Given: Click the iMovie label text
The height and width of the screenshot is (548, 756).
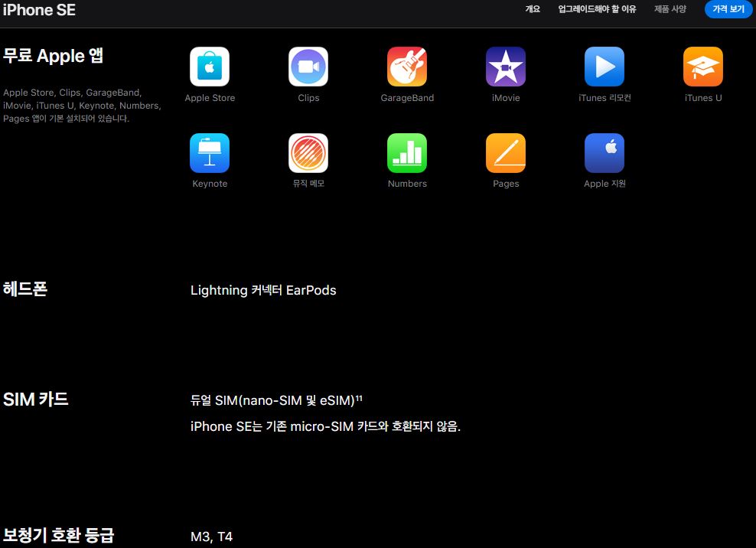Looking at the screenshot, I should click(x=506, y=98).
